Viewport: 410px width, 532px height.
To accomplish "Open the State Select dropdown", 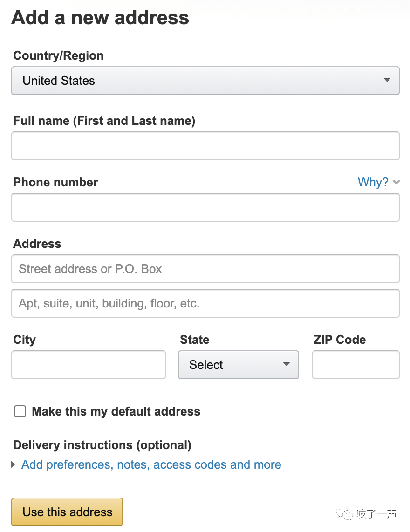I will [239, 365].
